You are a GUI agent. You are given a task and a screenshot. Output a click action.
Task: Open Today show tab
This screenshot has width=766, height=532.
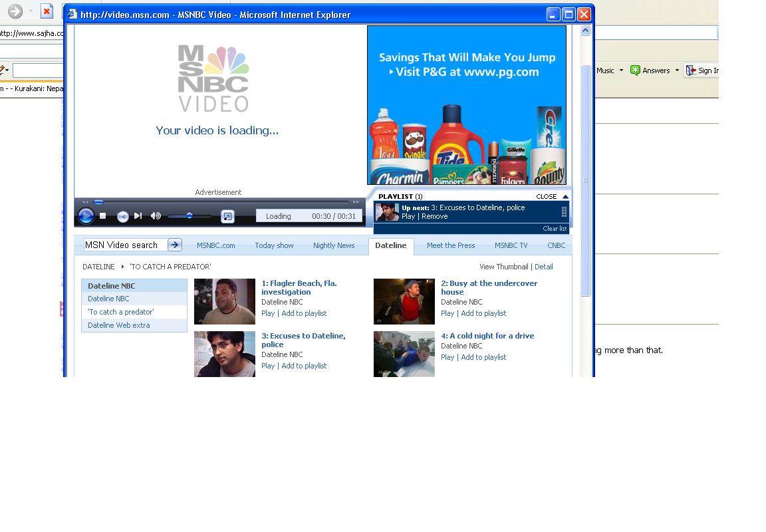pyautogui.click(x=274, y=245)
